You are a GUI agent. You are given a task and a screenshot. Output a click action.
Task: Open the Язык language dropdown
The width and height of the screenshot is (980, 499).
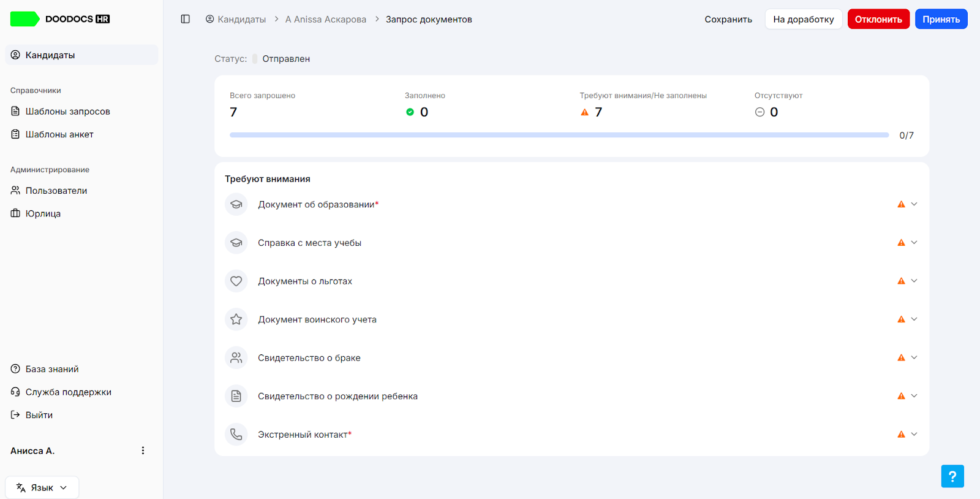coord(42,488)
